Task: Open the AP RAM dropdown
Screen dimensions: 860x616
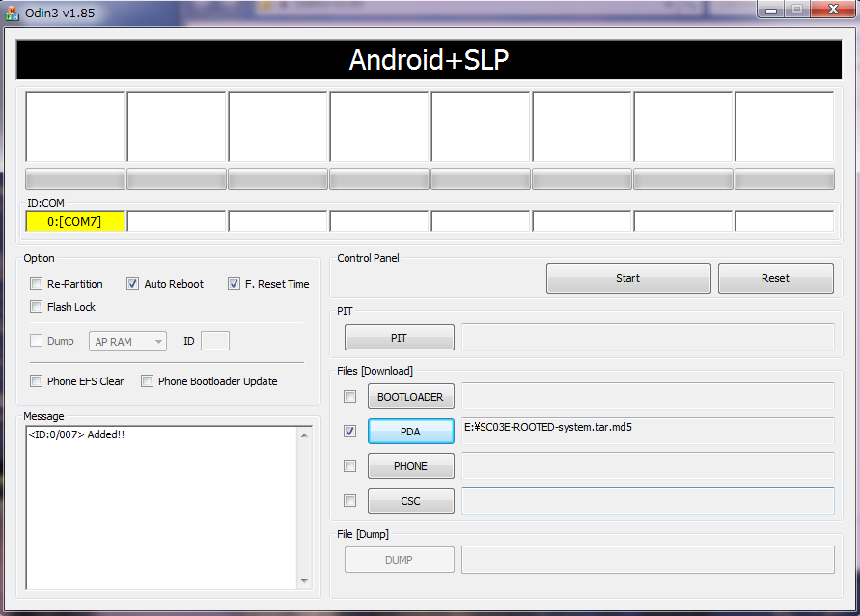Action: click(x=127, y=341)
